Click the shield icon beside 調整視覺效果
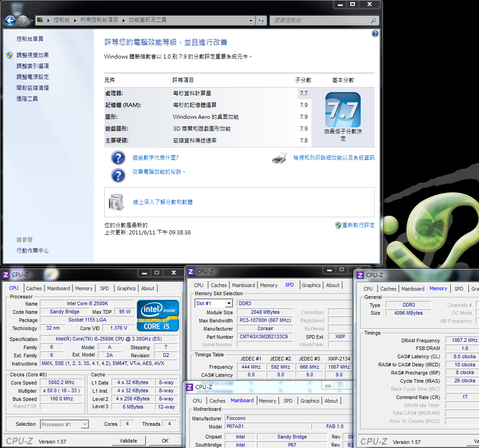479x448 pixels. (10, 55)
